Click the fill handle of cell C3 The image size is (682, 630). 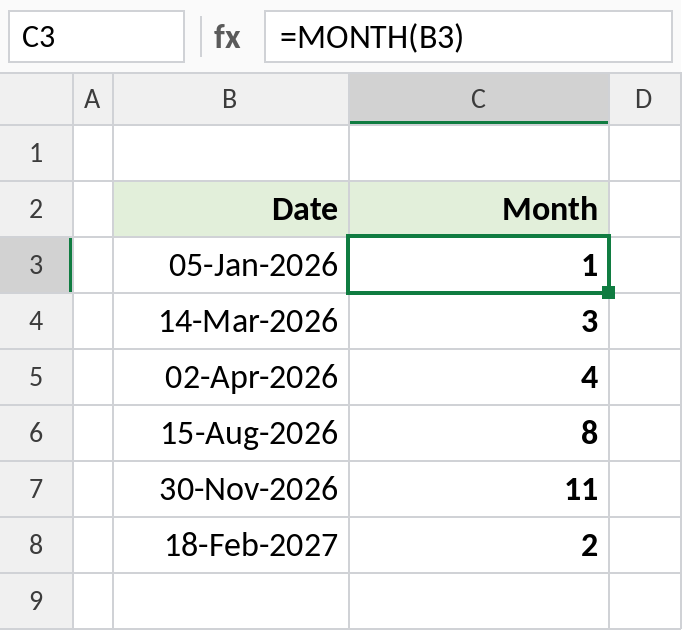(608, 292)
